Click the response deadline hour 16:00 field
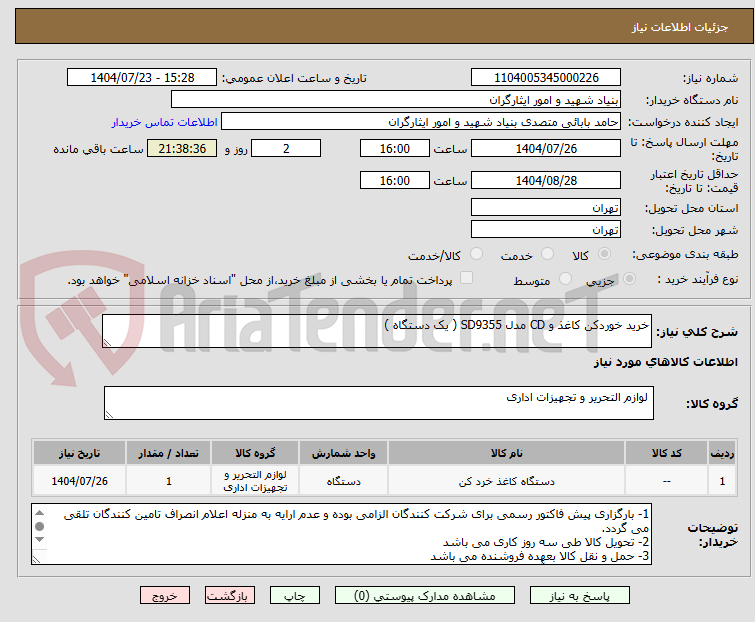This screenshot has height=622, width=755. click(394, 148)
